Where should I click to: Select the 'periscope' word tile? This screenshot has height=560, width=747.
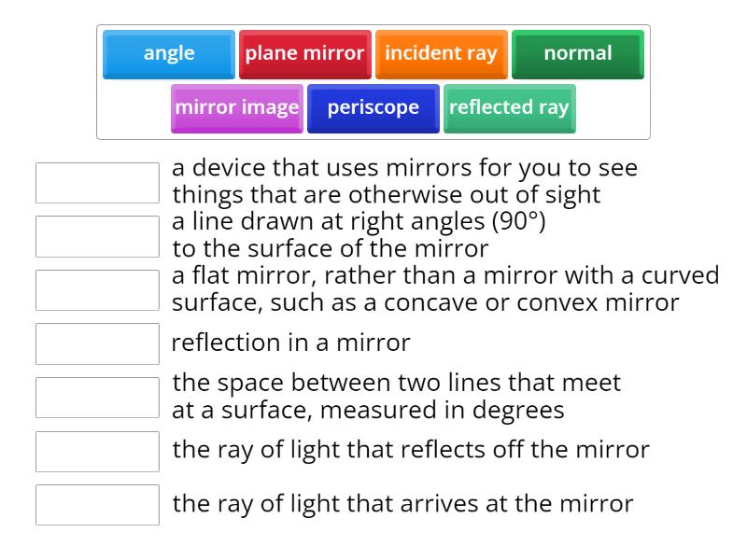pyautogui.click(x=373, y=107)
